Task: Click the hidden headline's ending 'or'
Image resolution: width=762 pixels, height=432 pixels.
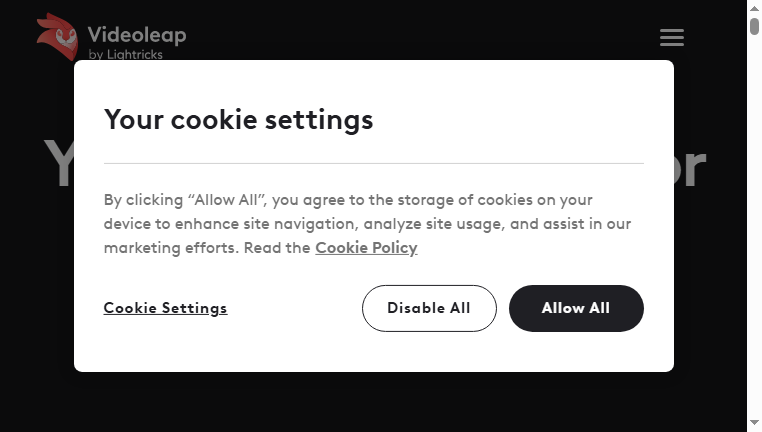Action: point(690,168)
